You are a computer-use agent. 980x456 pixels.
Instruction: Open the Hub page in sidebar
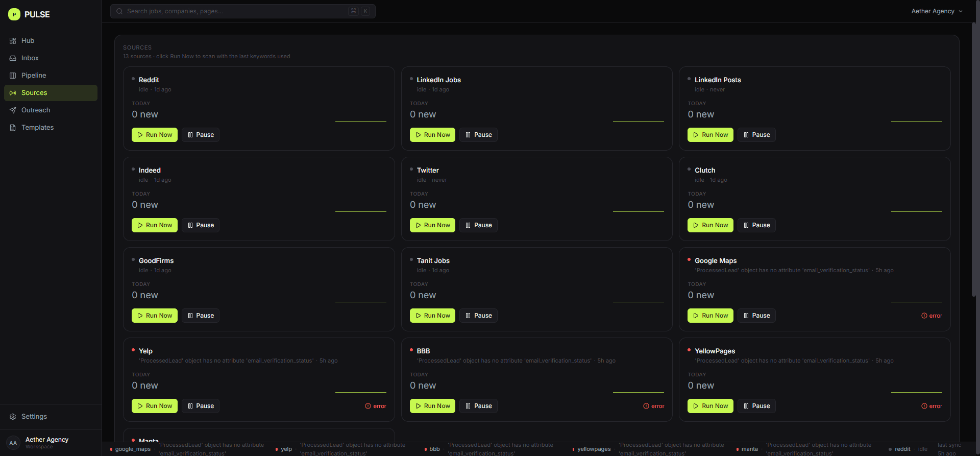51,41
